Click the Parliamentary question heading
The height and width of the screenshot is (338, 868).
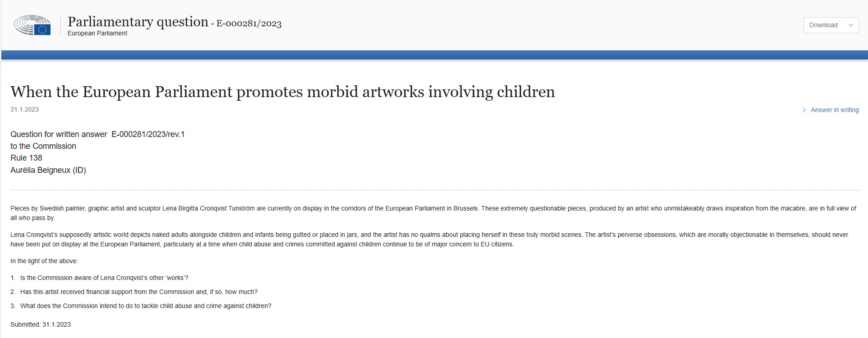pyautogui.click(x=138, y=22)
